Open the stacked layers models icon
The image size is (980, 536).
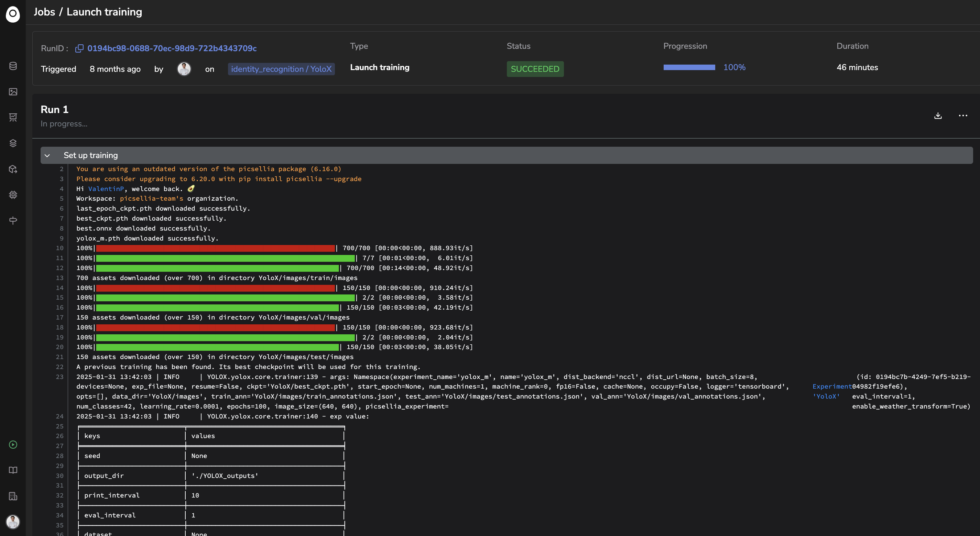coord(13,143)
